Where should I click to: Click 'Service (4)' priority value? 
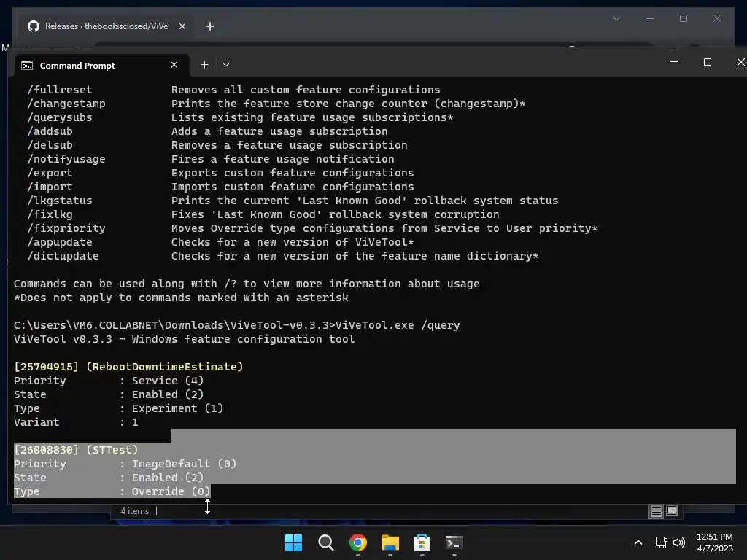pos(168,381)
